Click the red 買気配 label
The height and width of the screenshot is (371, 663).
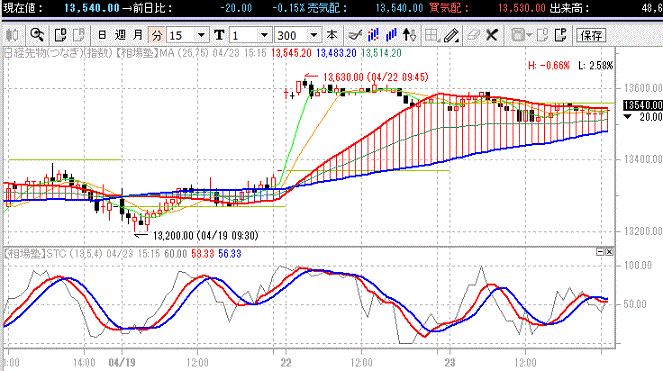click(x=449, y=8)
